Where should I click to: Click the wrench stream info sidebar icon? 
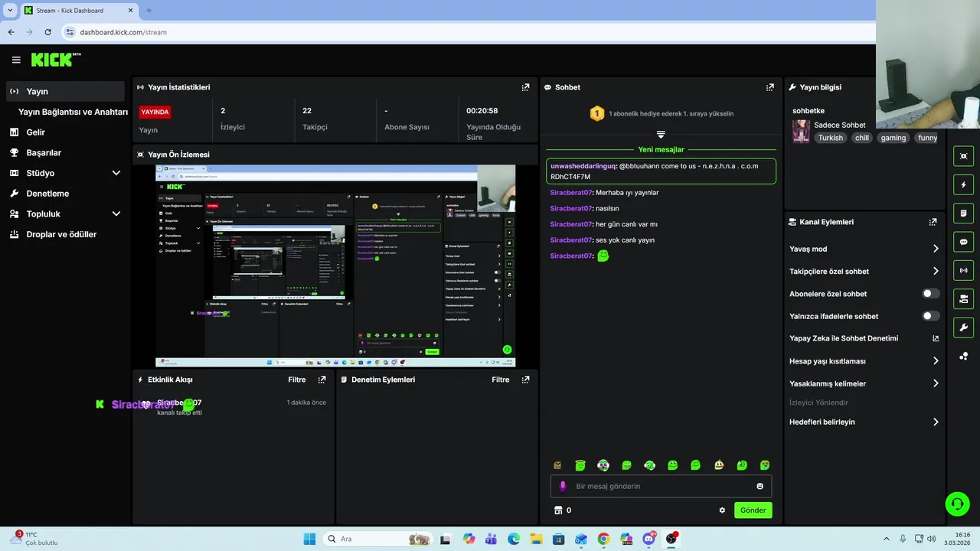(963, 328)
